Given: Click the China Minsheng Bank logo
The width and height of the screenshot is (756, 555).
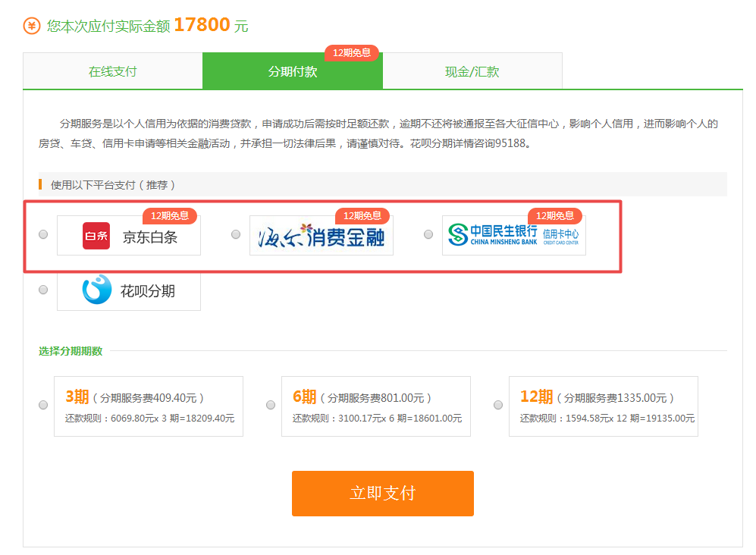Looking at the screenshot, I should click(x=513, y=235).
